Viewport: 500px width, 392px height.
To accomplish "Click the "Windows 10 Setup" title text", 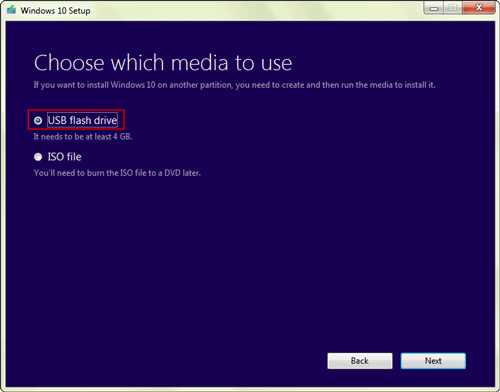I will pyautogui.click(x=55, y=11).
